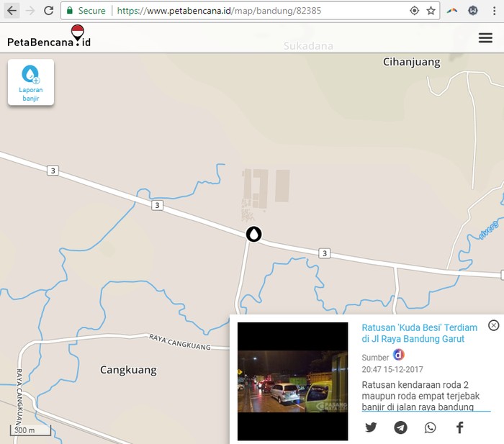Screen dimensions: 504x444
Task: Click the Cihanjuang place label on the map
Action: pyautogui.click(x=411, y=62)
